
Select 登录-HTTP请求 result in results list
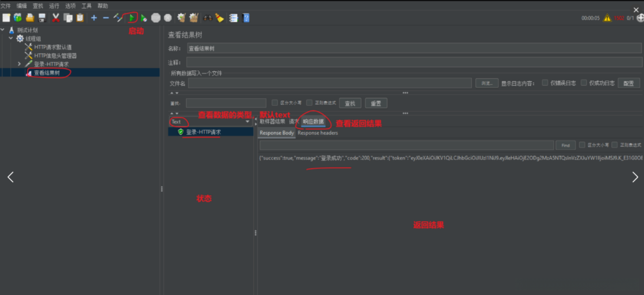pyautogui.click(x=211, y=132)
